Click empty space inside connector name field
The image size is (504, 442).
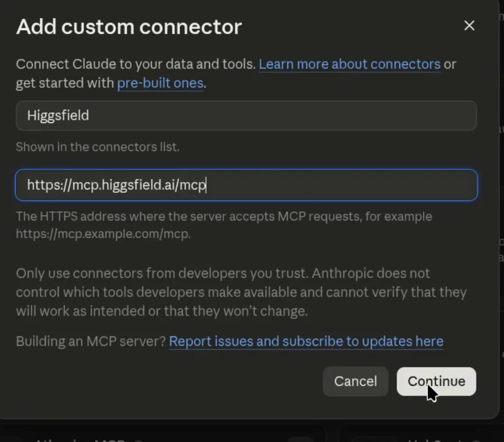pos(283,115)
